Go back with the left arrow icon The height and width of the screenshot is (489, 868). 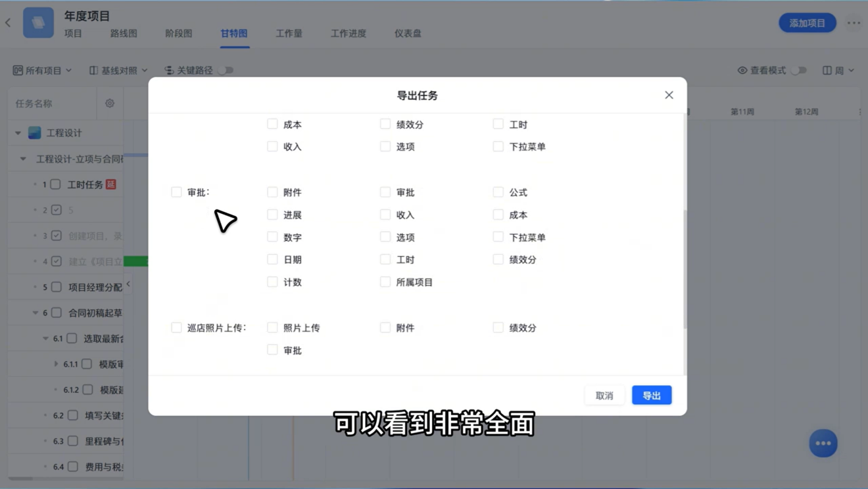coord(8,23)
